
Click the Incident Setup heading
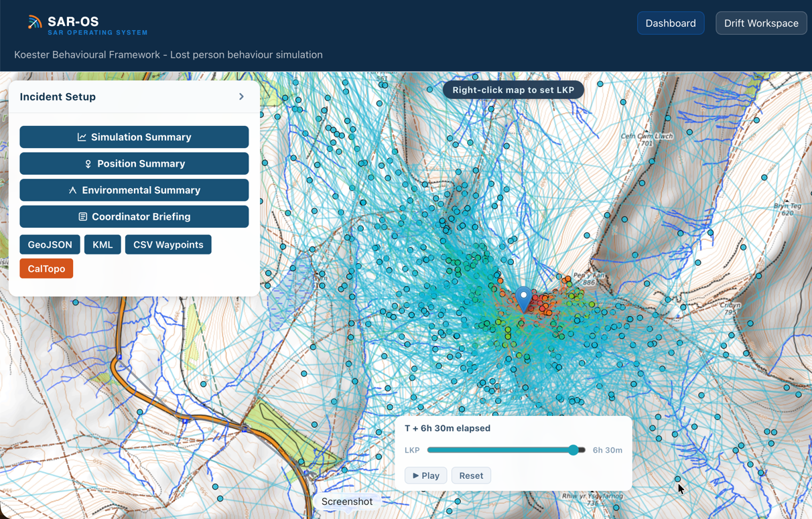[x=58, y=96]
